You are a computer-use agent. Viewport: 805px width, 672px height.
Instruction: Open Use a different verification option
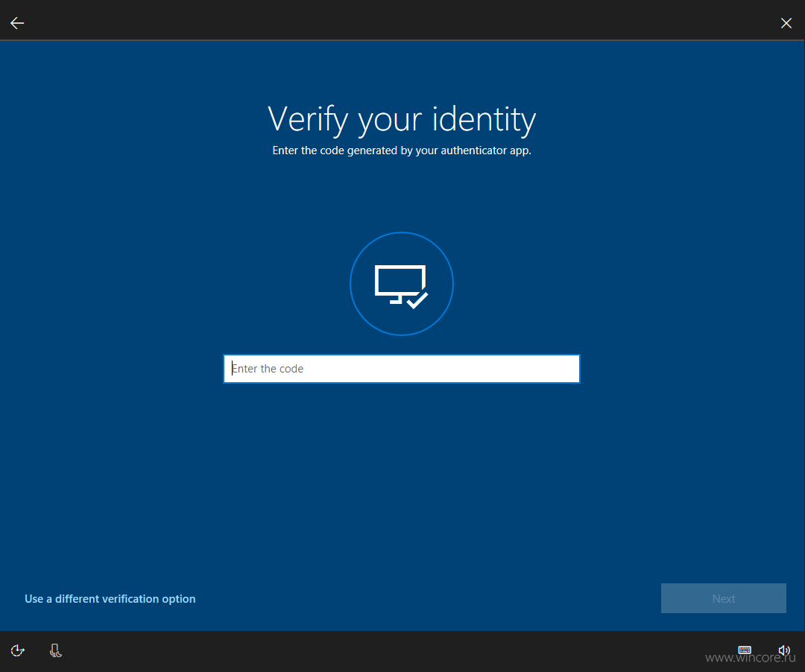110,599
